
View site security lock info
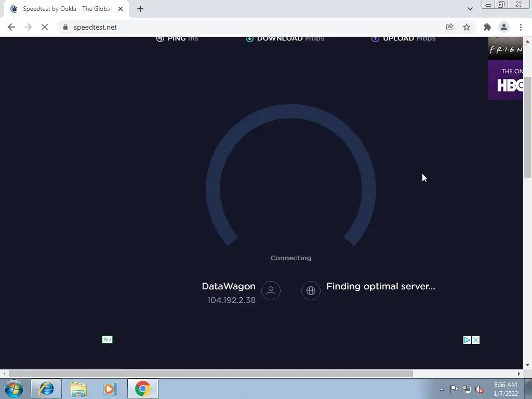[65, 27]
